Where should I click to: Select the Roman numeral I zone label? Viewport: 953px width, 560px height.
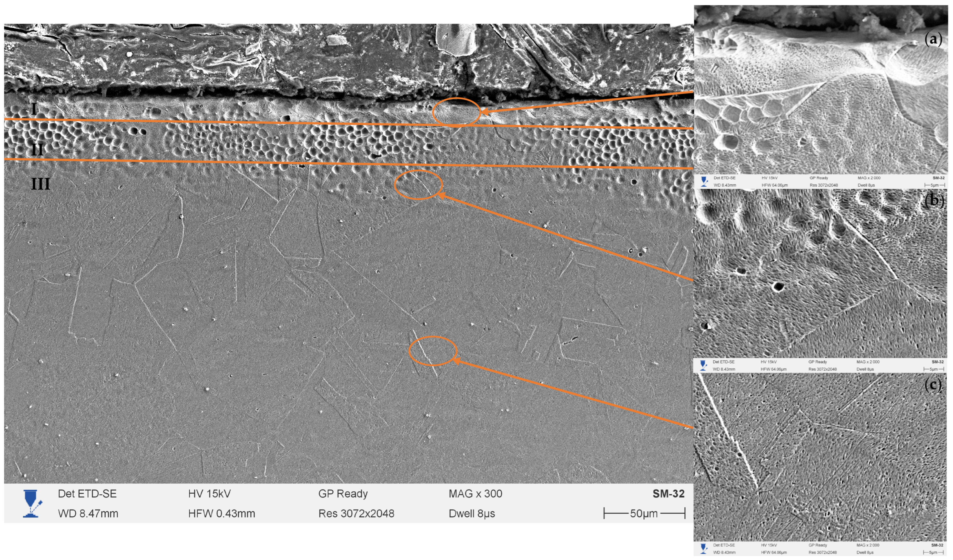34,109
